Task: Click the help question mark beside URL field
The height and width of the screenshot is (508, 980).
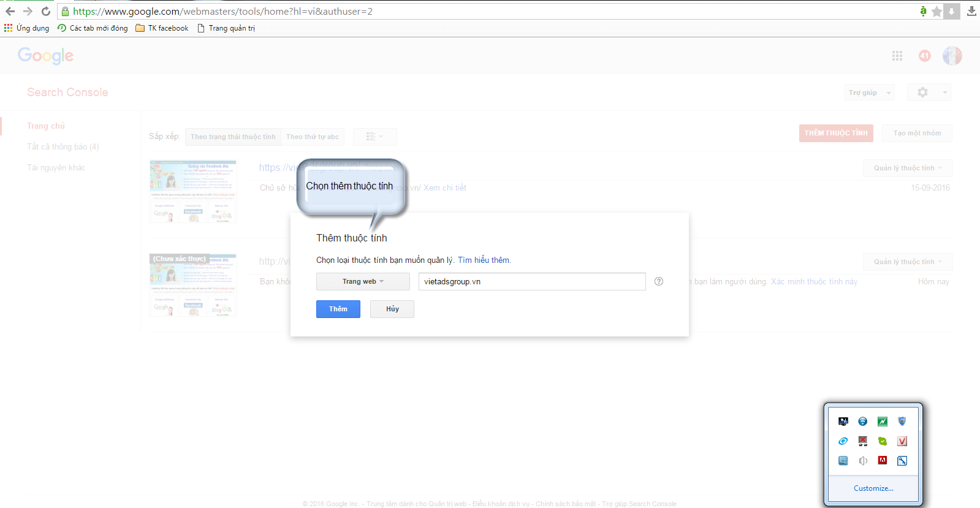Action: coord(659,281)
